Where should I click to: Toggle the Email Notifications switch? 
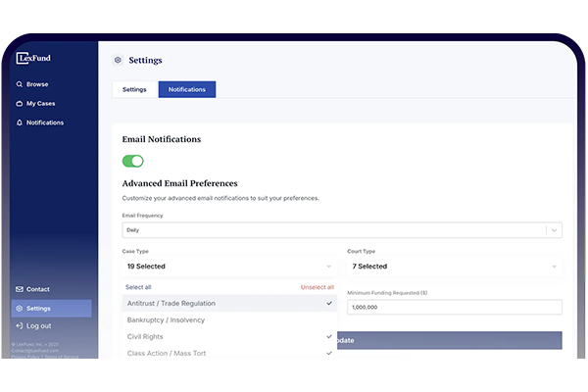click(x=132, y=162)
